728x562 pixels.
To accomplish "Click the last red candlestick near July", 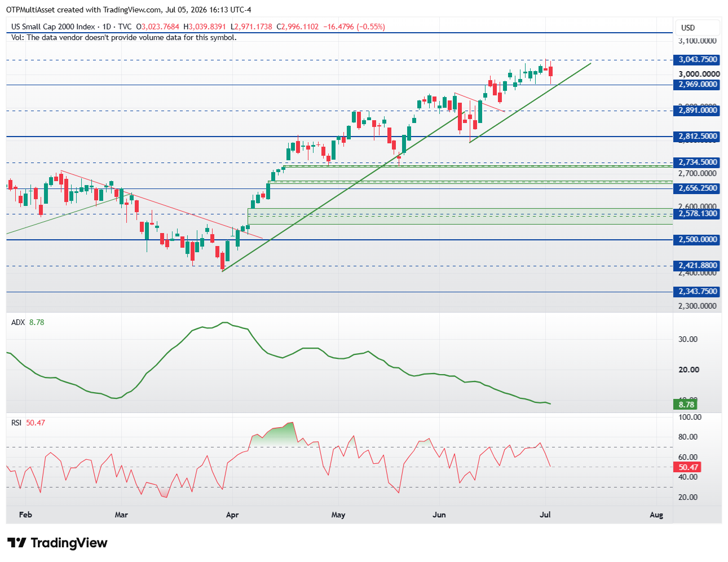I will [x=551, y=72].
